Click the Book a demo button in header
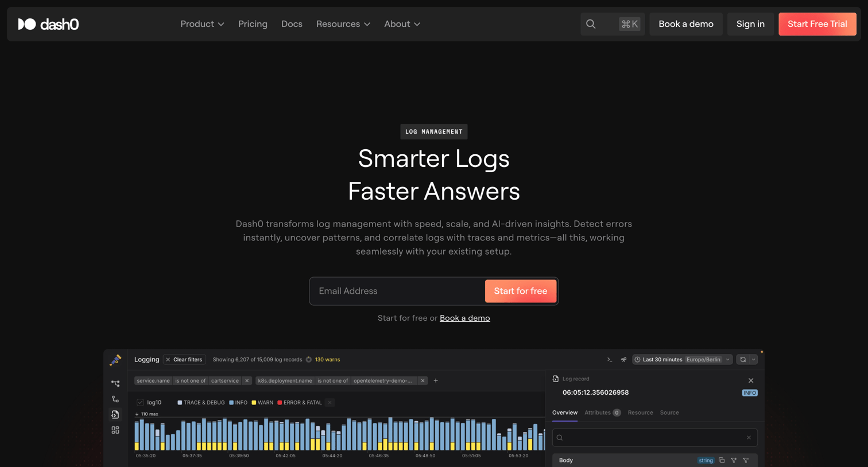The height and width of the screenshot is (467, 868). pyautogui.click(x=686, y=24)
